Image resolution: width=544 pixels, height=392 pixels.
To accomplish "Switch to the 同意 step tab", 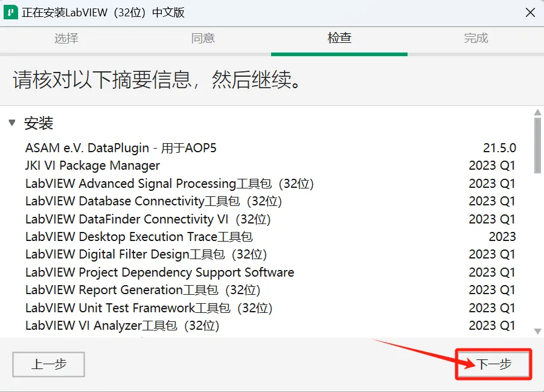I will pos(203,38).
